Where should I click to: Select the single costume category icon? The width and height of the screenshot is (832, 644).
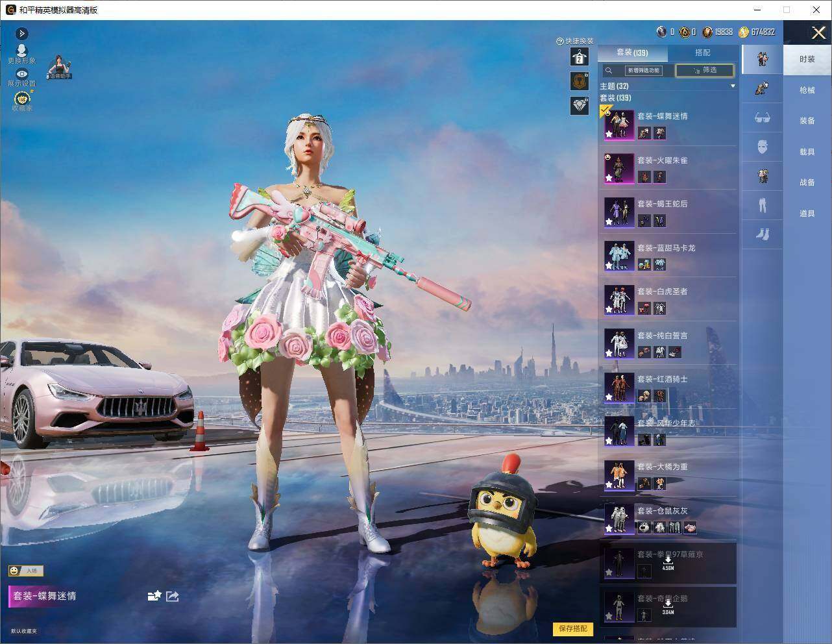(762, 89)
